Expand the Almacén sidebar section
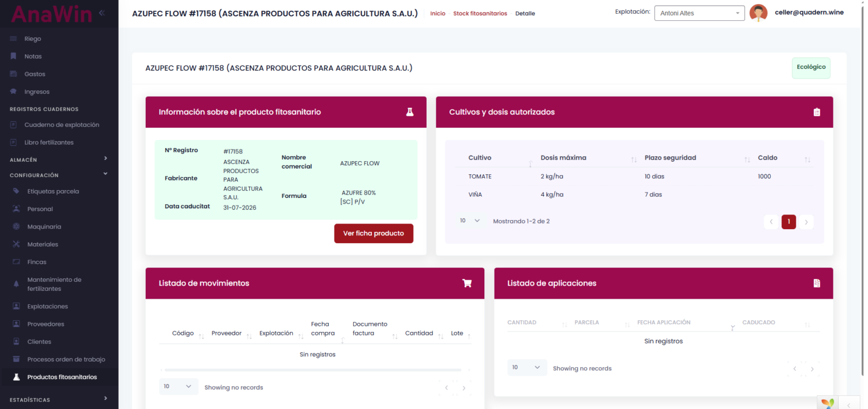 click(x=105, y=160)
